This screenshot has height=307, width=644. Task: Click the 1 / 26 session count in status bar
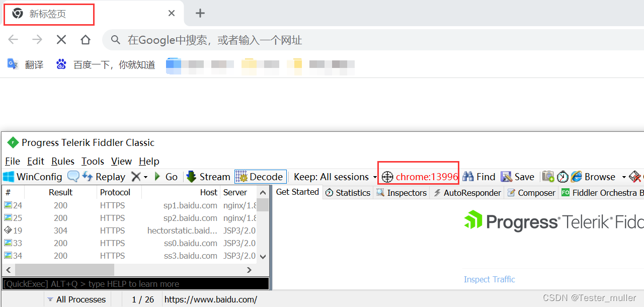point(143,299)
